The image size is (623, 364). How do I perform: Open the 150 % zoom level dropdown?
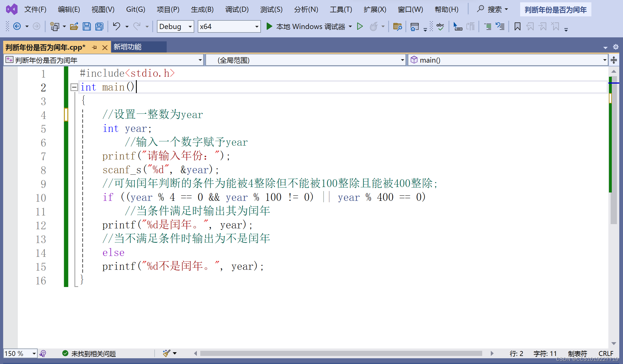click(x=20, y=353)
